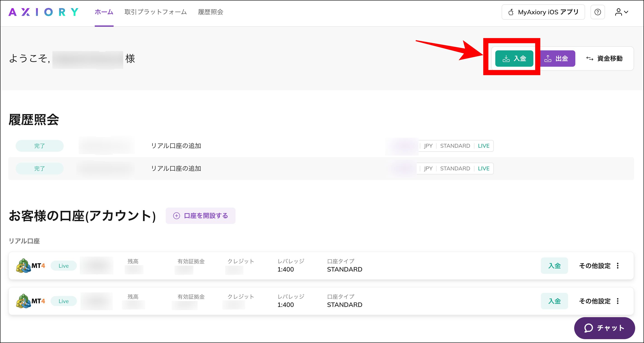Click 入金 on the first real account row
644x343 pixels.
(554, 265)
